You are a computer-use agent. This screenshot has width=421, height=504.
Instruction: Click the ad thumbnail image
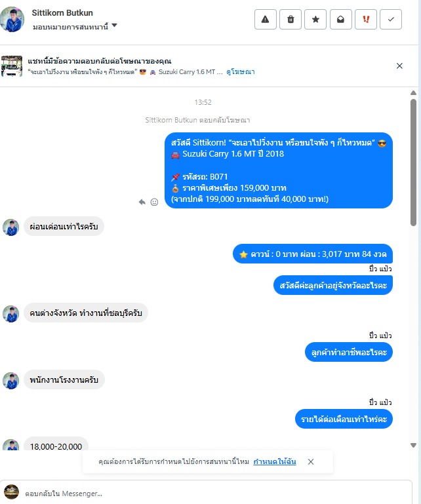12,66
